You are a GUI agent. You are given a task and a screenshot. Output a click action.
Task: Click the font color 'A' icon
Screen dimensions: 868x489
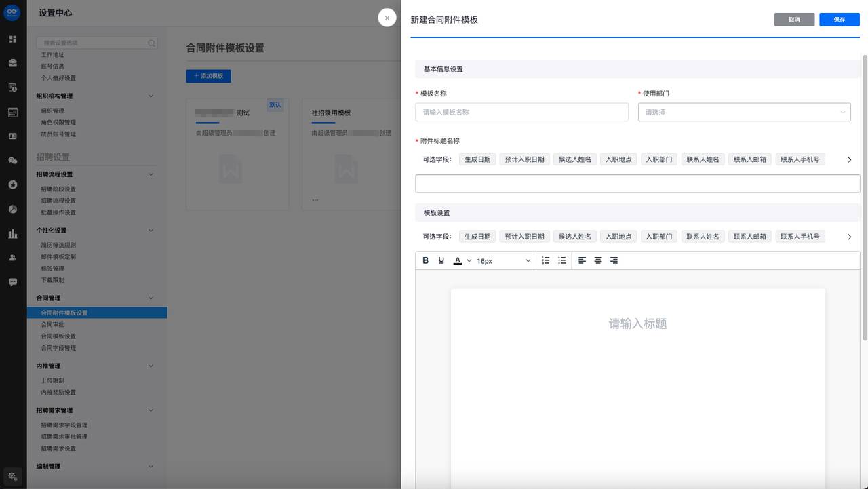coord(458,260)
